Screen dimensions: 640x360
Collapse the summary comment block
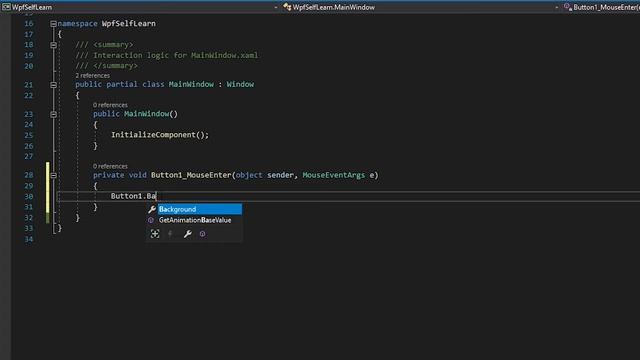[x=53, y=45]
